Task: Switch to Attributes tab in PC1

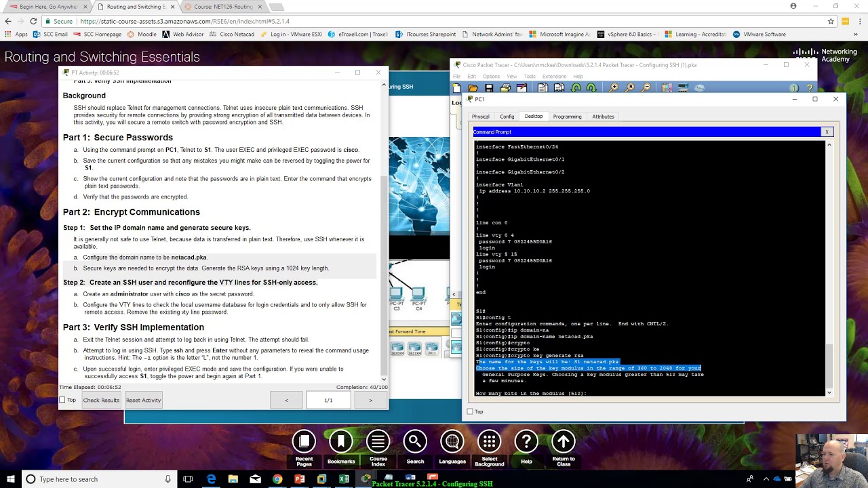Action: coord(603,117)
